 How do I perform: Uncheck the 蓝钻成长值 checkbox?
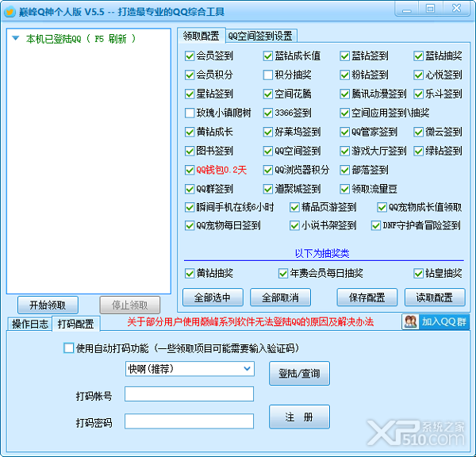(268, 56)
